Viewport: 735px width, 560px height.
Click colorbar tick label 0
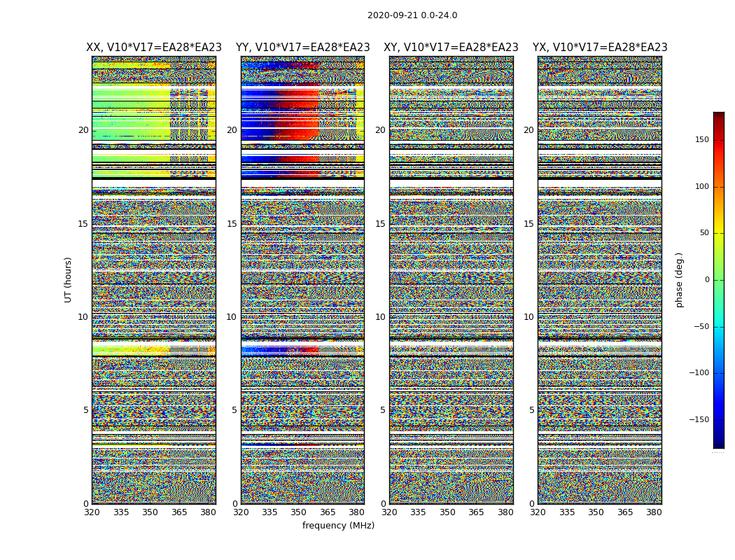coord(707,280)
